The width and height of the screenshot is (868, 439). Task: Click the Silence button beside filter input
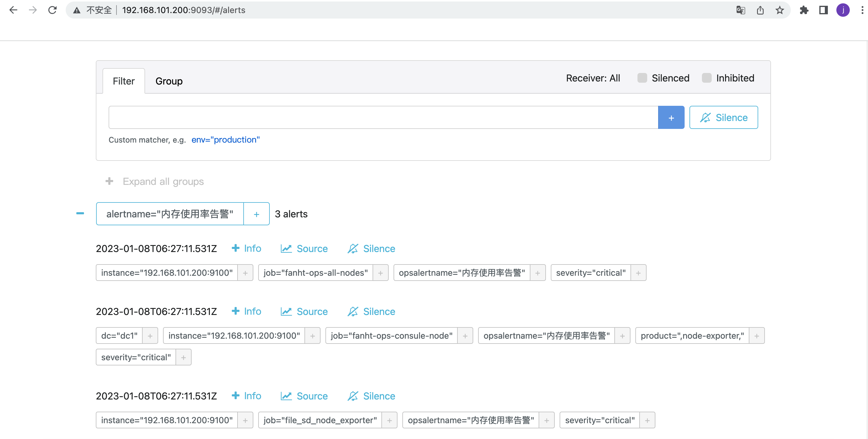click(724, 117)
